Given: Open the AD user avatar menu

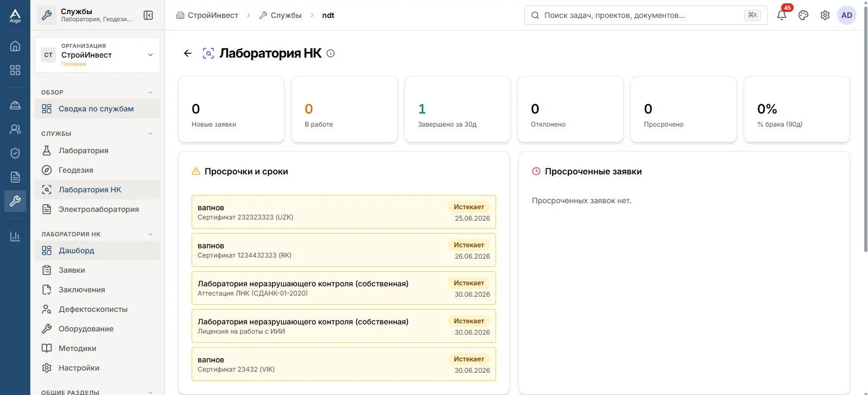Looking at the screenshot, I should (x=847, y=15).
